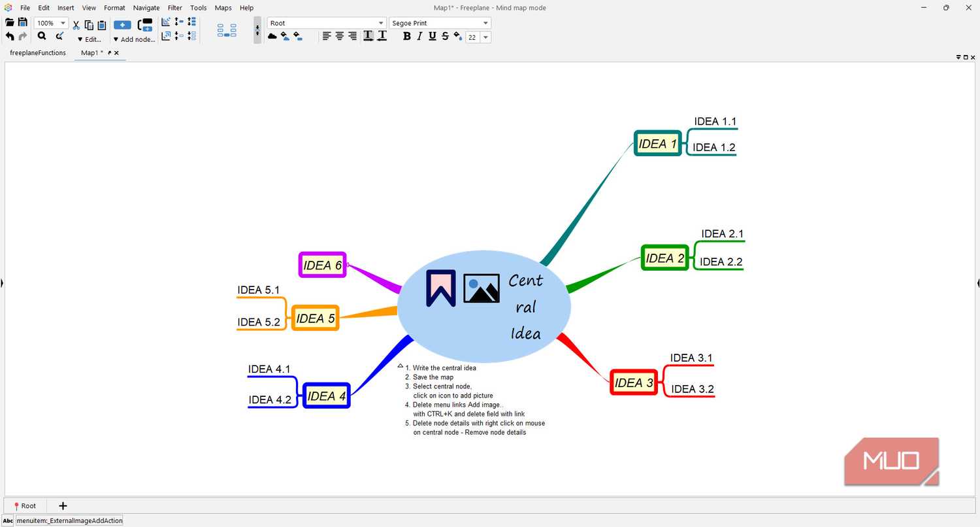Expand the Add node... dropdown
Image resolution: width=980 pixels, height=527 pixels.
134,39
